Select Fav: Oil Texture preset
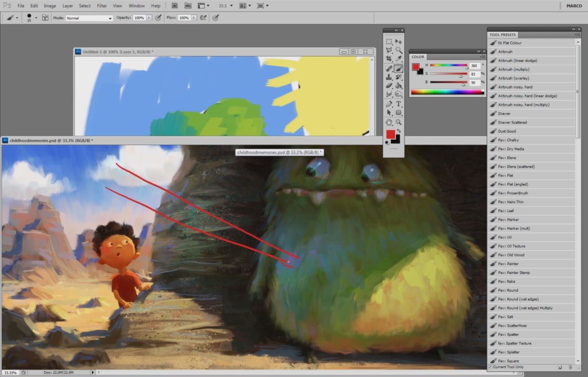 [531, 246]
